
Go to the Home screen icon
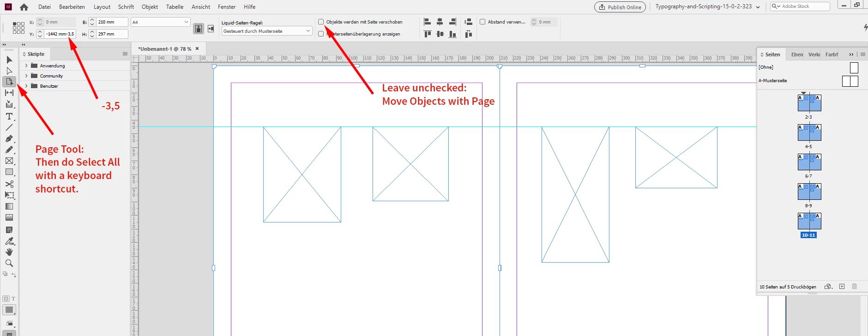(24, 7)
